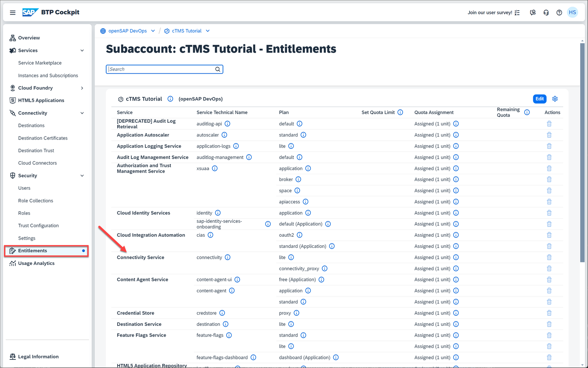The image size is (588, 368).
Task: Show info for oauth2 plan
Action: coord(299,235)
